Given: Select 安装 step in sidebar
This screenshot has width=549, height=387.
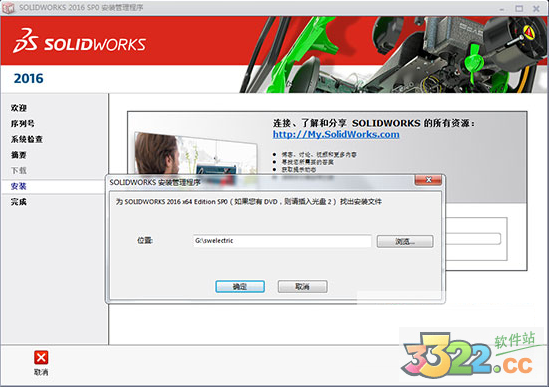Looking at the screenshot, I should click(19, 186).
